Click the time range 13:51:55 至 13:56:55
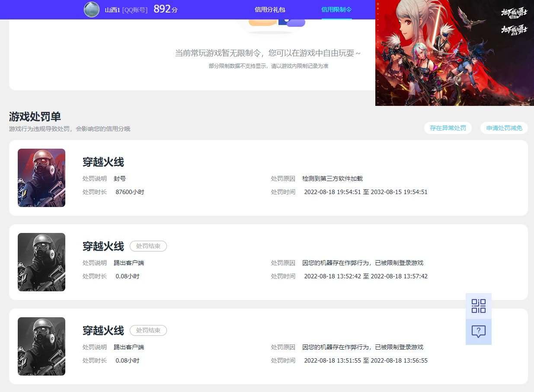The image size is (534, 392). tap(366, 360)
